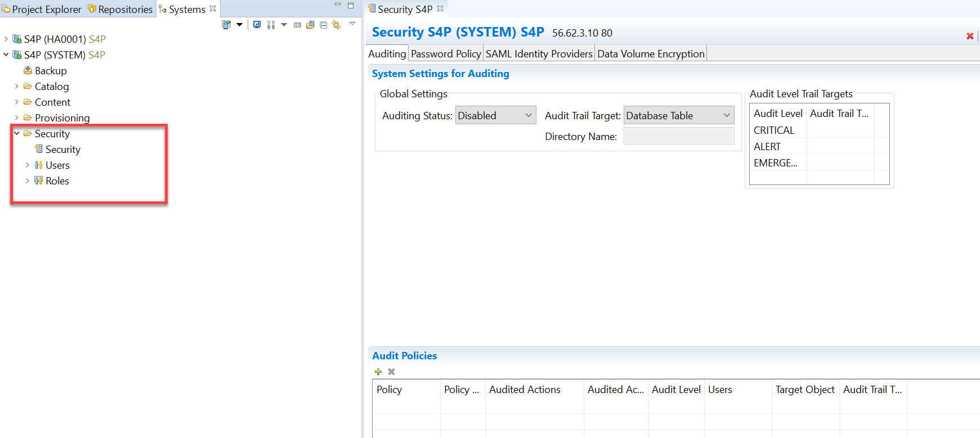Open the Auditing Status dropdown
The image size is (980, 438).
click(x=495, y=115)
